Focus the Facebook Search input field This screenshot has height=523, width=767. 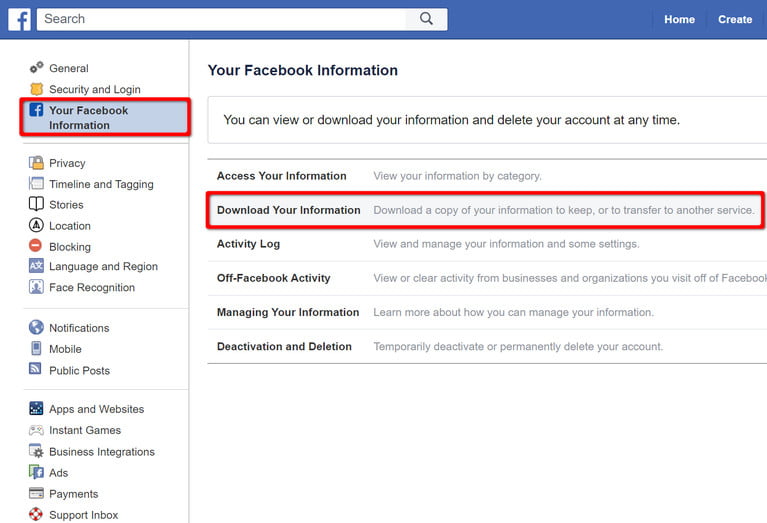[x=220, y=19]
